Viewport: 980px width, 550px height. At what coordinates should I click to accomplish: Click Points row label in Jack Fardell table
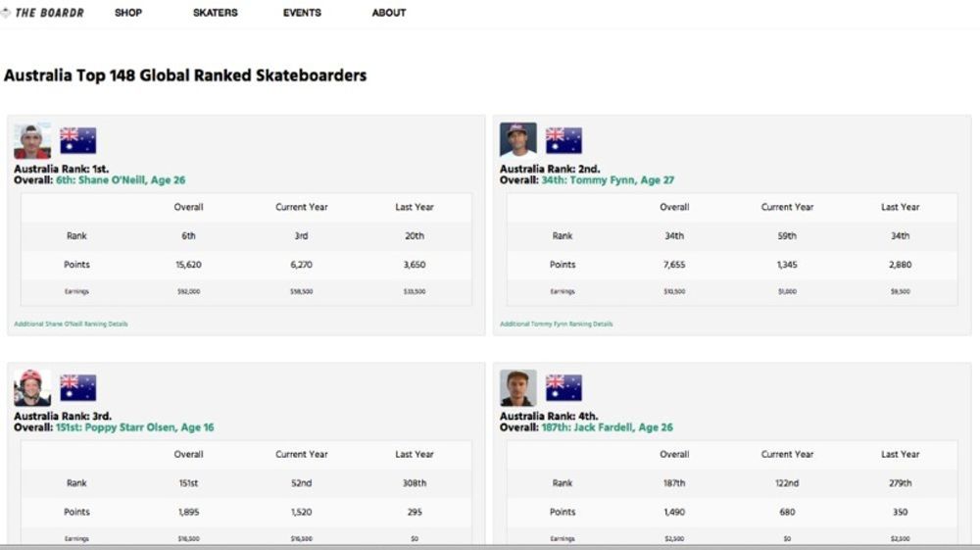click(563, 512)
